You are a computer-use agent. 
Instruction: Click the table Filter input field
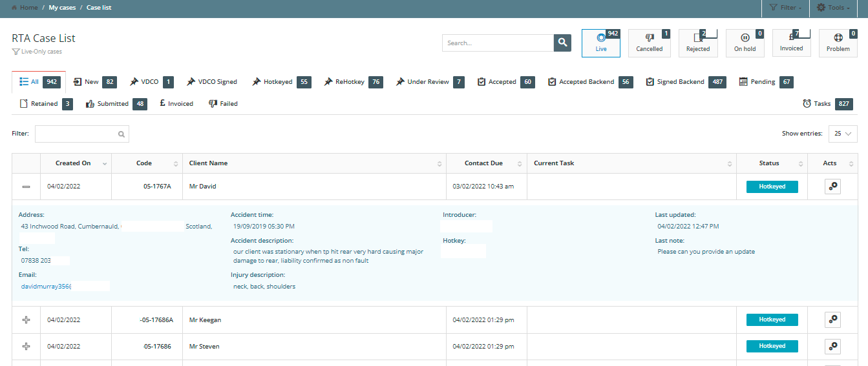coord(78,134)
